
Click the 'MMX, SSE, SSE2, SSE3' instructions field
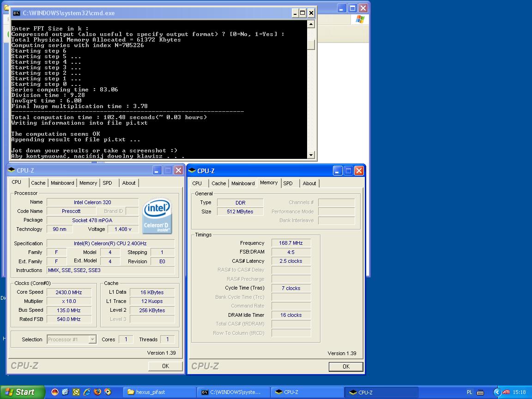coord(111,271)
